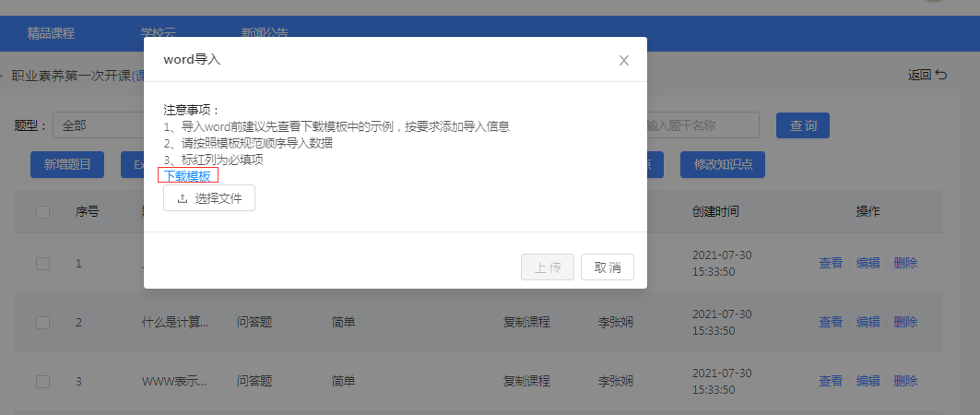980x415 pixels.
Task: Click 删除 in row 3
Action: [x=905, y=381]
